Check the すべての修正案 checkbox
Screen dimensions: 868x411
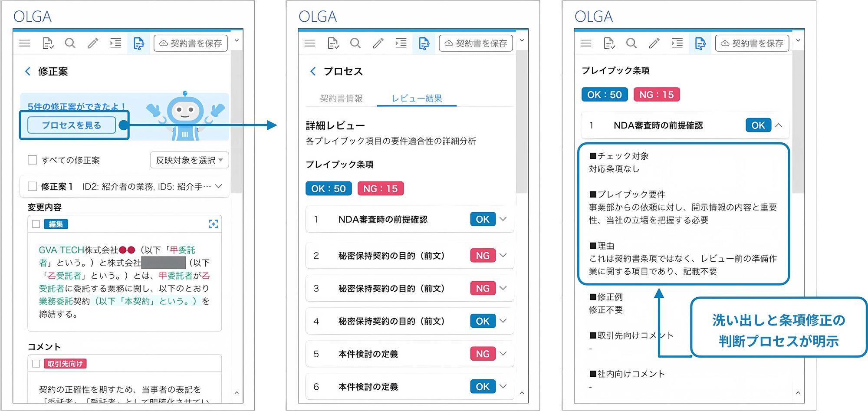pos(33,160)
